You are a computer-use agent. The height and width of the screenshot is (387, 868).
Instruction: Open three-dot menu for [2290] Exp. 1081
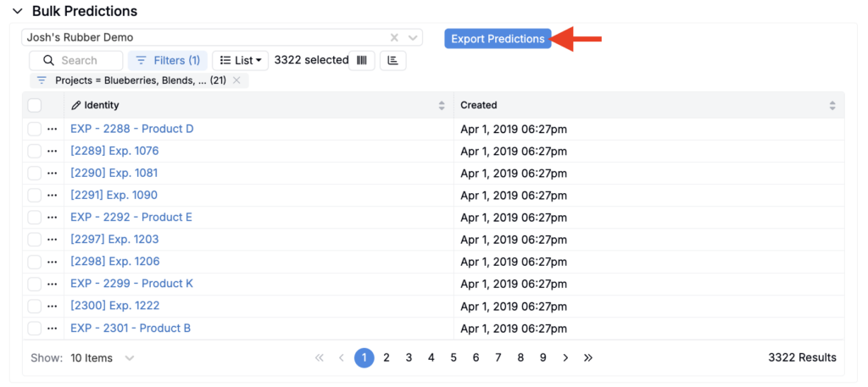(x=53, y=173)
